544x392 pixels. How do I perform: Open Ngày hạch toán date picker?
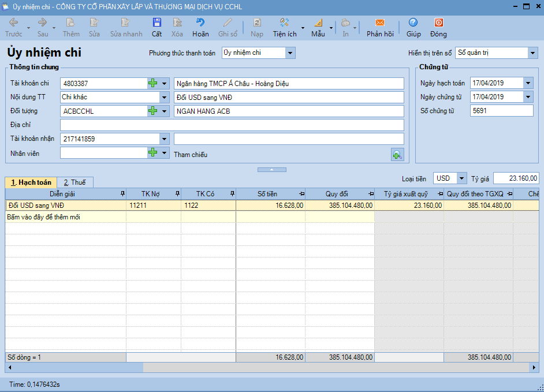pos(528,83)
